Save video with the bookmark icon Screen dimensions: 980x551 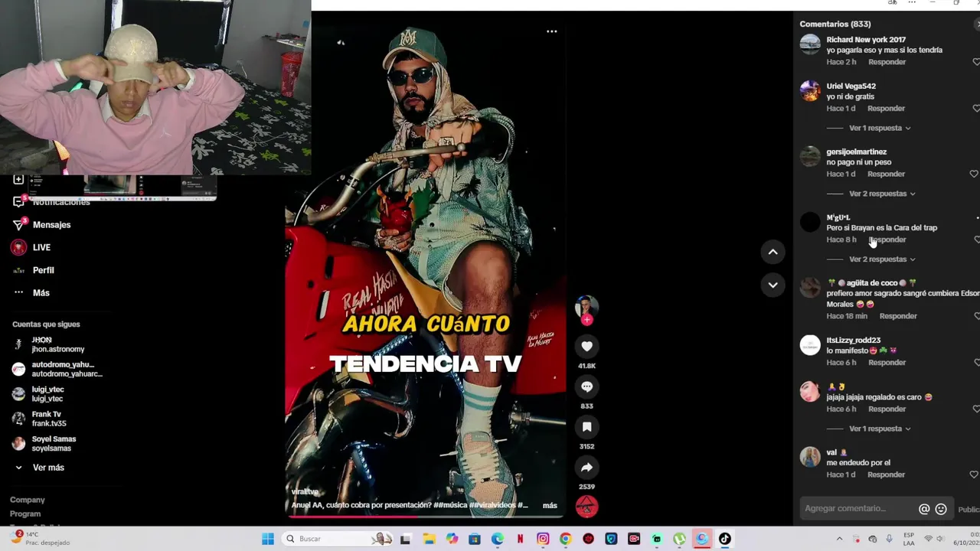coord(586,427)
